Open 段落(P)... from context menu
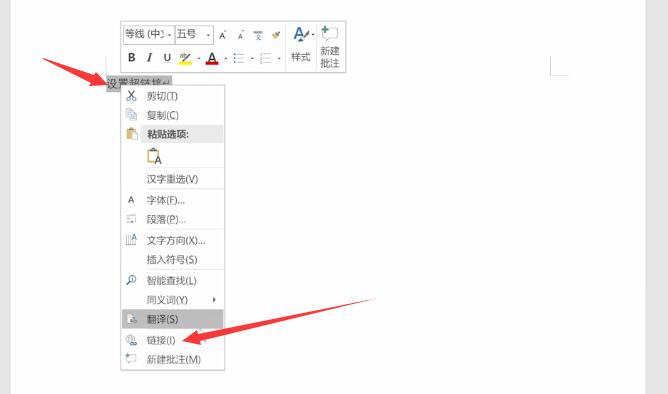Viewport: 668px width, 394px height. [172, 219]
